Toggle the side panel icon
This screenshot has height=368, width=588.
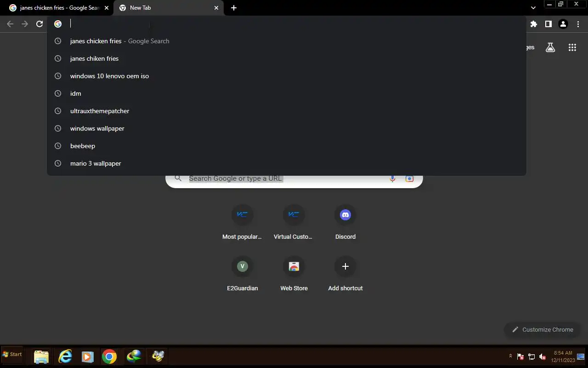tap(548, 24)
